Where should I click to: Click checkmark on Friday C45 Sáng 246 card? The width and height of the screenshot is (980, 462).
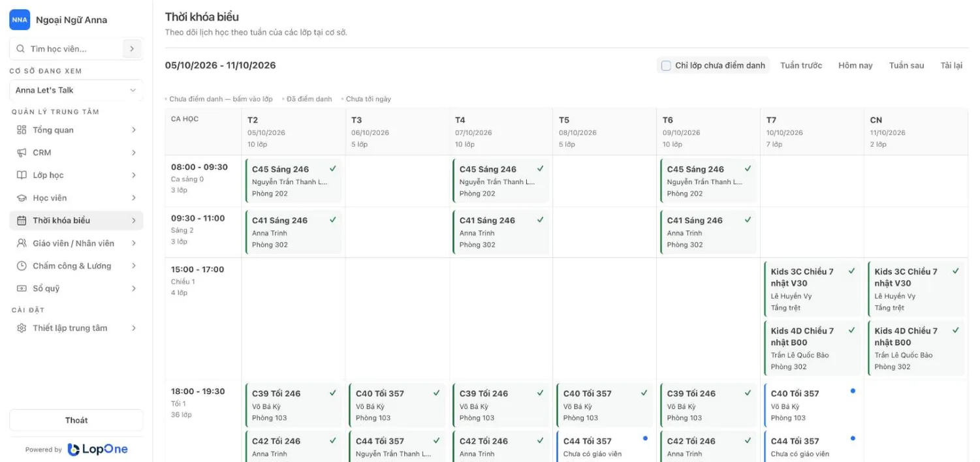pos(748,168)
